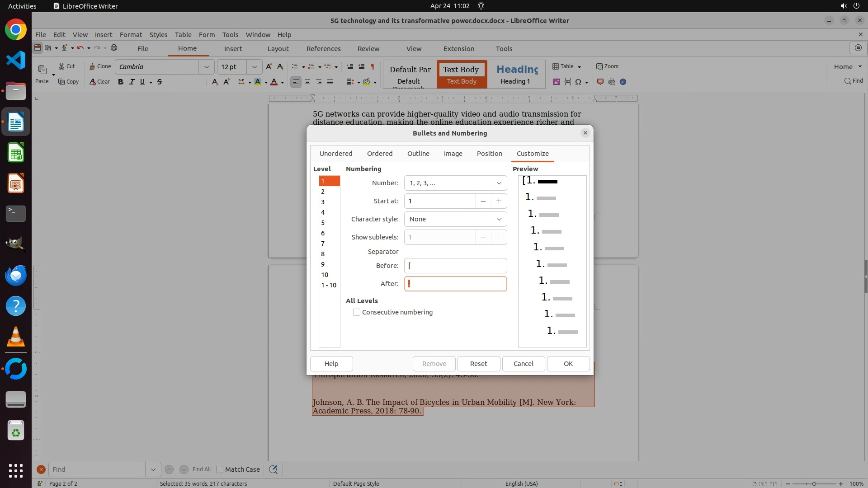Select level 3 in Level list
The image size is (868, 488).
[x=323, y=202]
